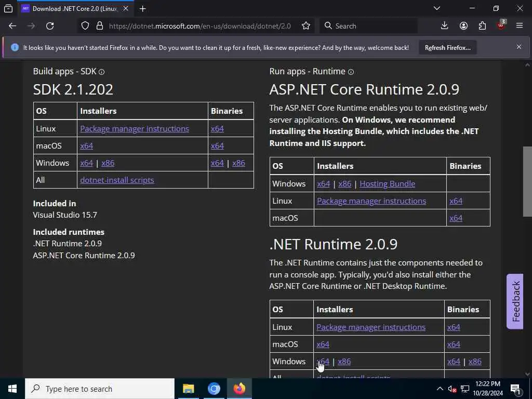The height and width of the screenshot is (399, 532).
Task: Open the Downloads panel
Action: pyautogui.click(x=444, y=26)
